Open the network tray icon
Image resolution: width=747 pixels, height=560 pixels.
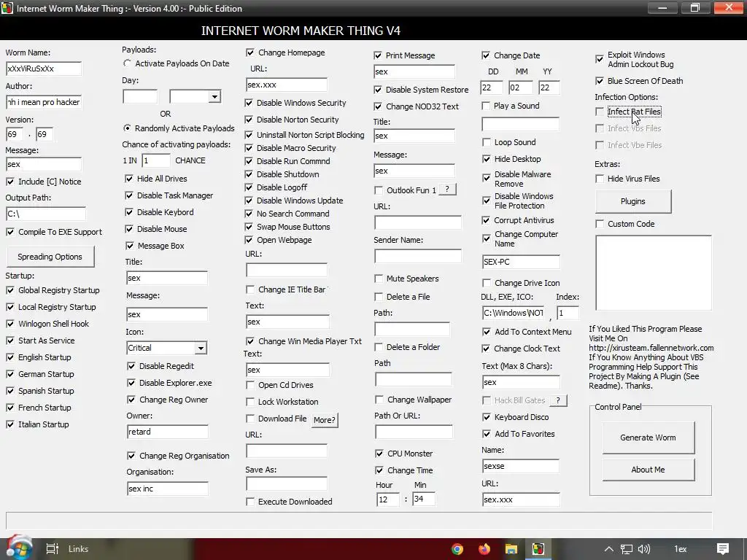click(x=627, y=549)
